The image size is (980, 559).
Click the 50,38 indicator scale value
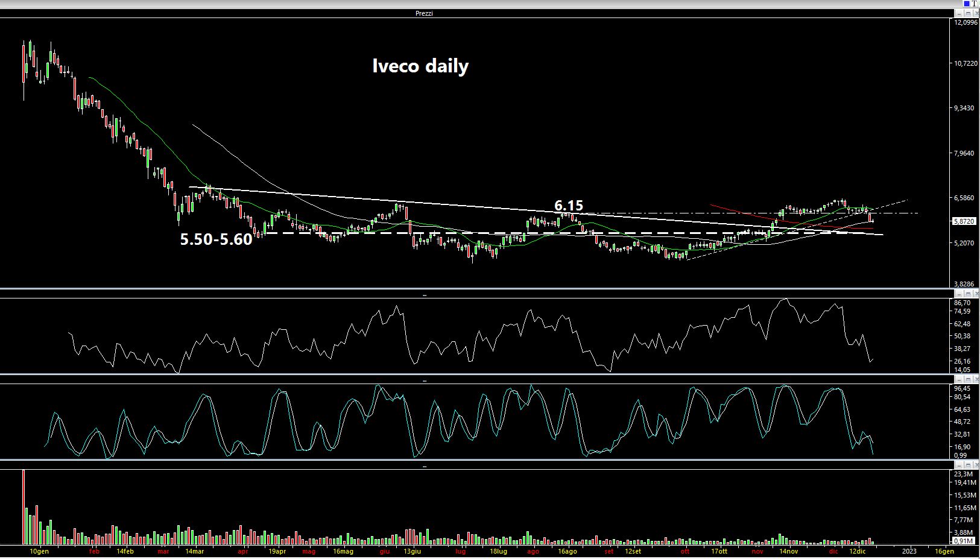pyautogui.click(x=963, y=336)
